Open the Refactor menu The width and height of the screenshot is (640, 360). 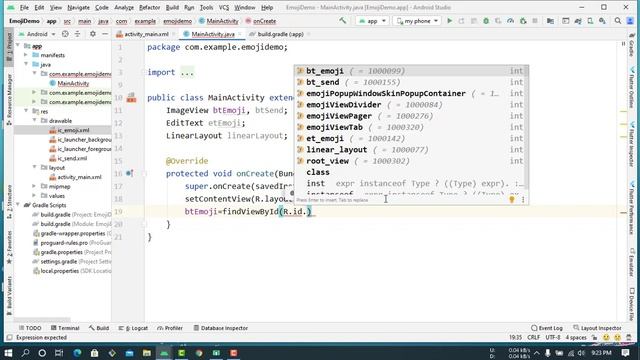coord(149,7)
